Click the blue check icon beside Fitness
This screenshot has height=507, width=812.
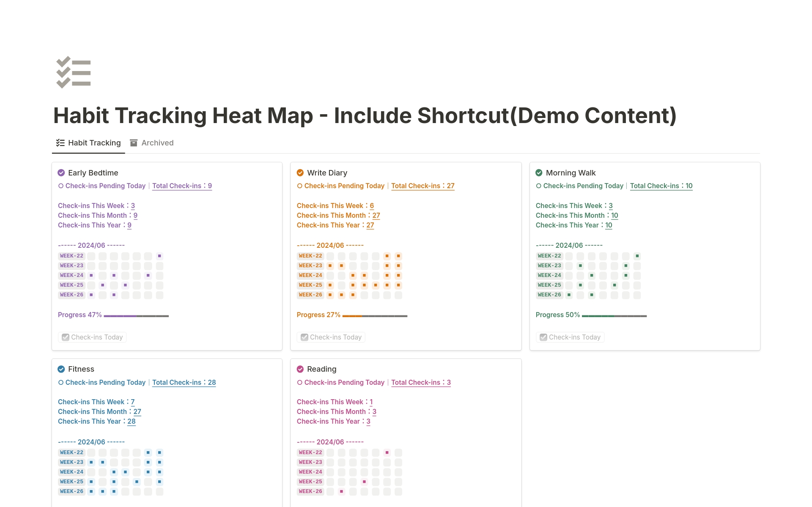(61, 369)
